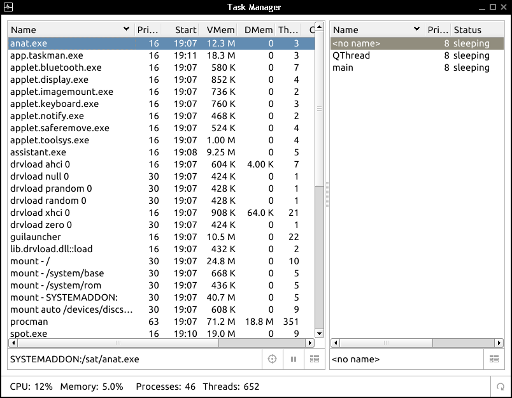Select the anat.exe process row
The width and height of the screenshot is (512, 398).
tap(161, 43)
